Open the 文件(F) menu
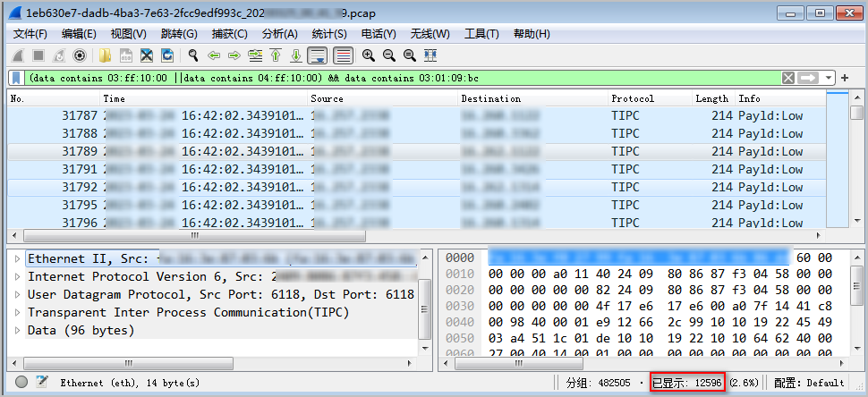The image size is (868, 397). point(30,34)
